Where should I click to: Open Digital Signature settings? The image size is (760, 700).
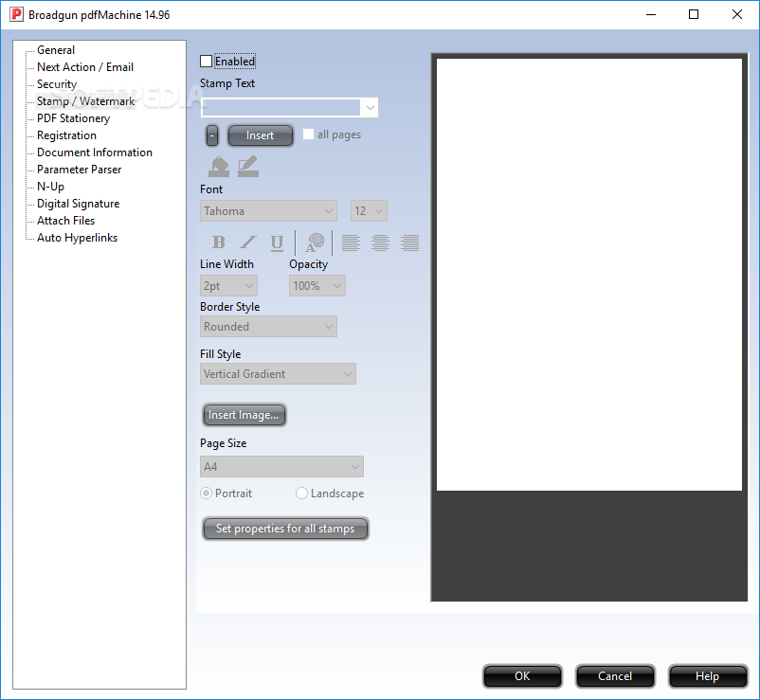coord(78,204)
